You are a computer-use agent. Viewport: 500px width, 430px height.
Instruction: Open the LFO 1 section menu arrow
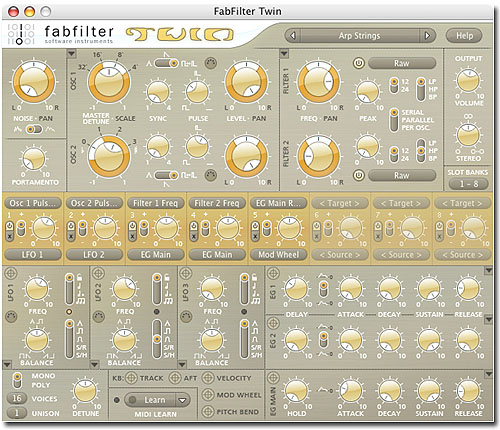point(7,364)
